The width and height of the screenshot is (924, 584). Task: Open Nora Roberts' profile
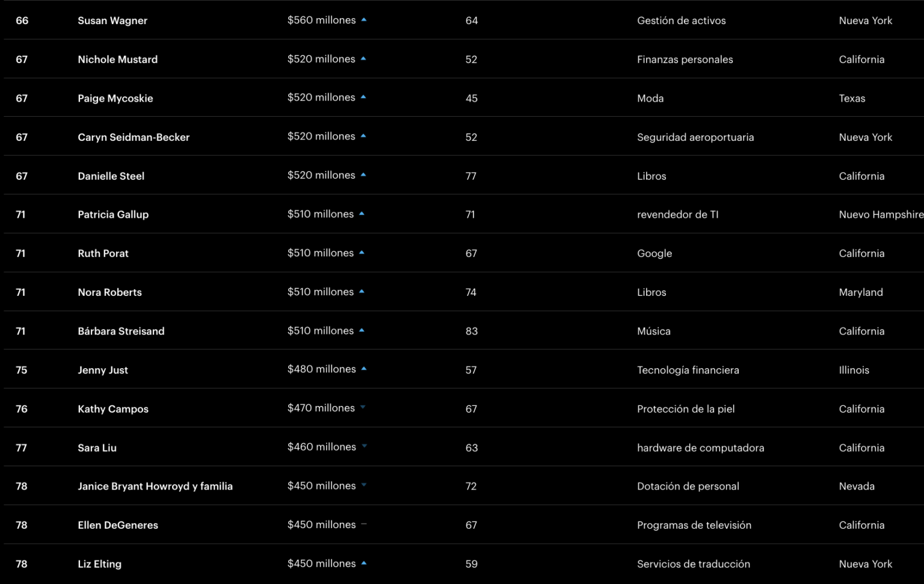coord(109,292)
